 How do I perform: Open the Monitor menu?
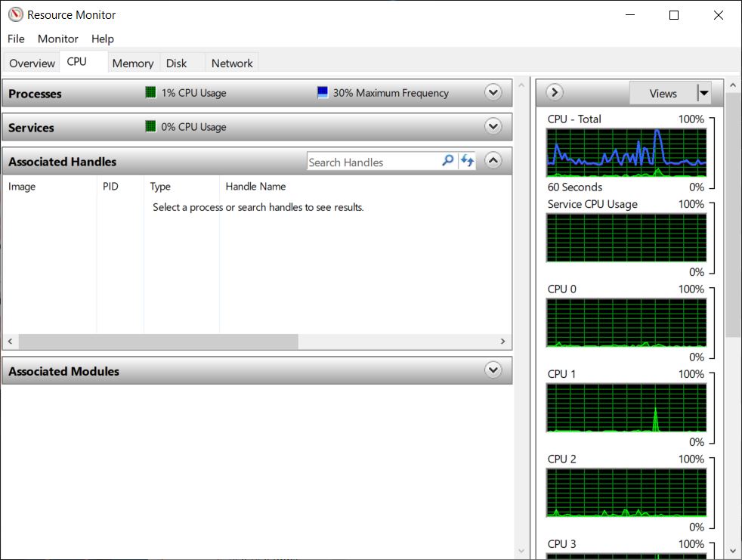[x=58, y=39]
